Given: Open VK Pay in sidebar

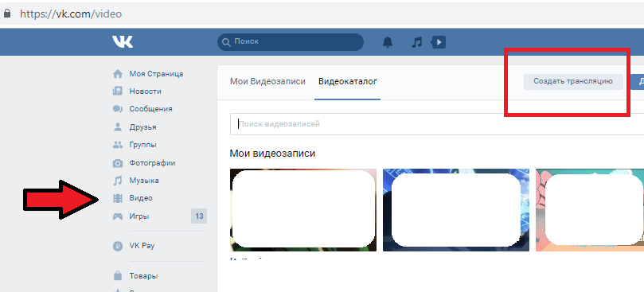Looking at the screenshot, I should (x=142, y=246).
